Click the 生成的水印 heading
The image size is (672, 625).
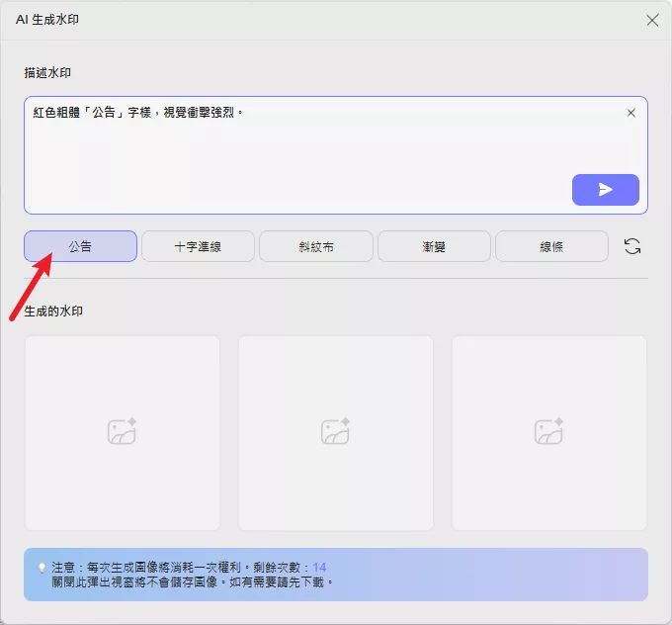point(53,311)
